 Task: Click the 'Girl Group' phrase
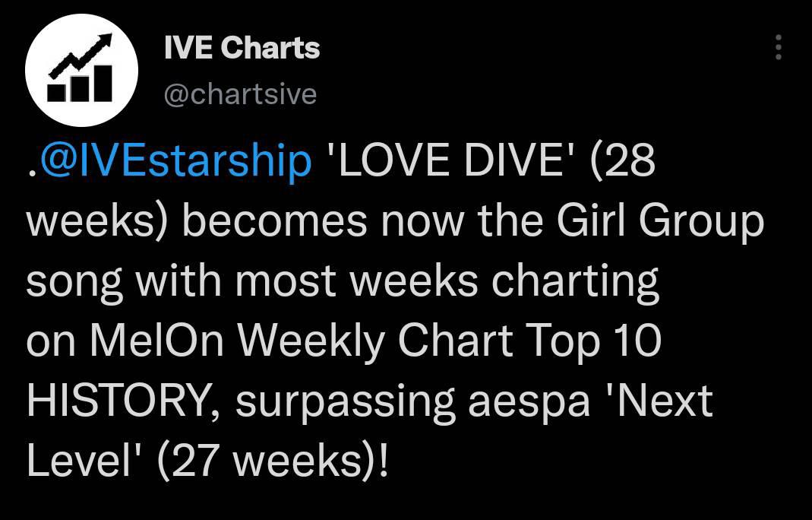(660, 221)
